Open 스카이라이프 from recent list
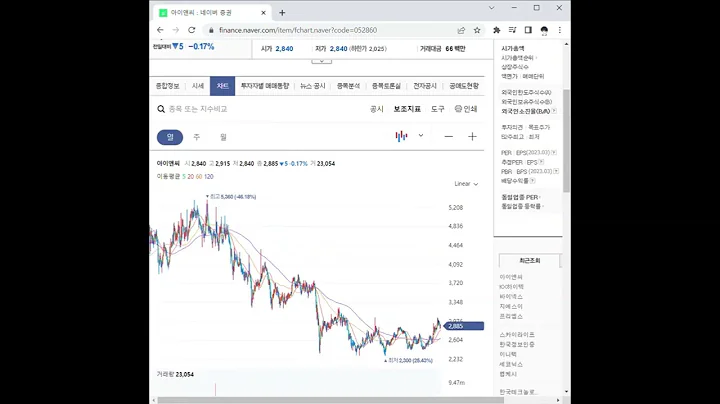The width and height of the screenshot is (720, 404). (x=517, y=335)
